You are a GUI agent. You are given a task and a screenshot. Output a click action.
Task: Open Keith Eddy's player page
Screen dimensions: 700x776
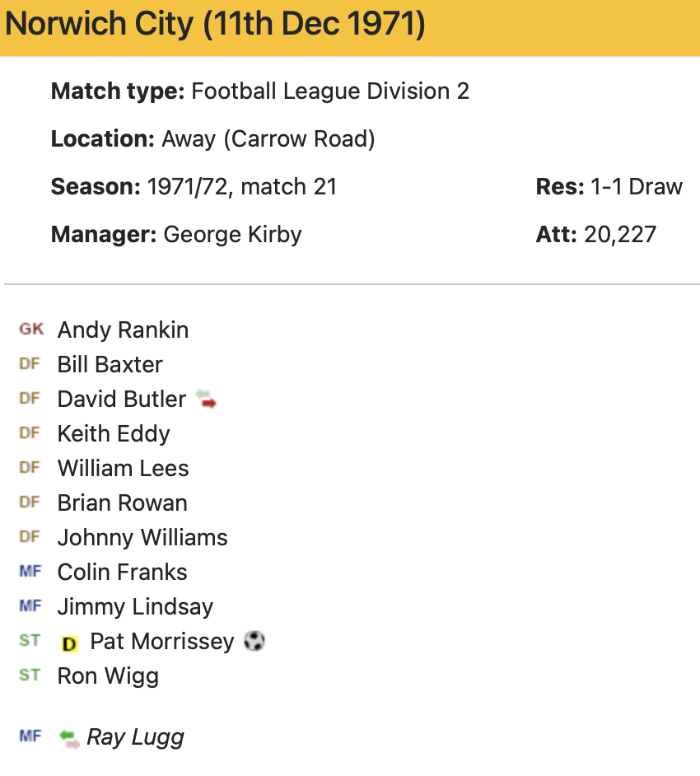click(x=114, y=434)
